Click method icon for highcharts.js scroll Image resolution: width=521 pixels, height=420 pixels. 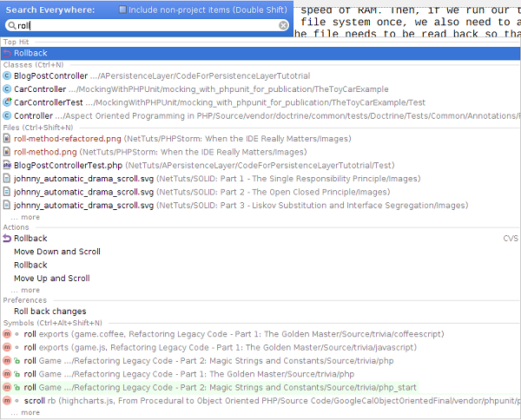(x=7, y=400)
